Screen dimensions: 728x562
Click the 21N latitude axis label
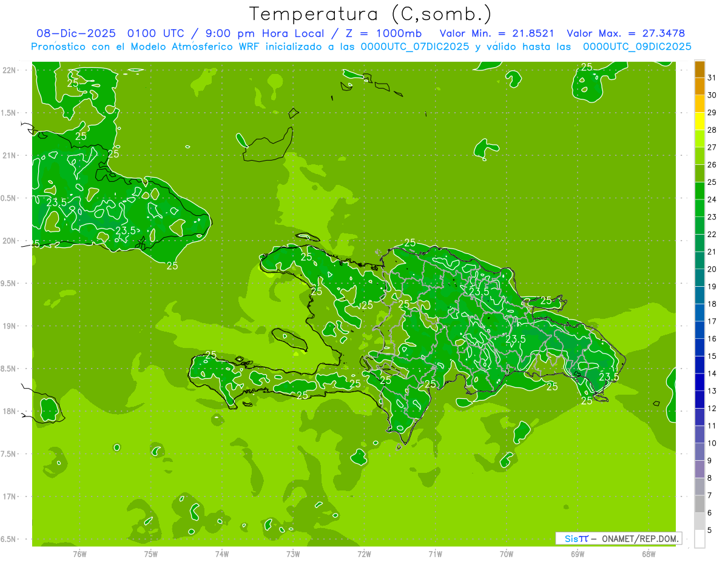pos(10,155)
